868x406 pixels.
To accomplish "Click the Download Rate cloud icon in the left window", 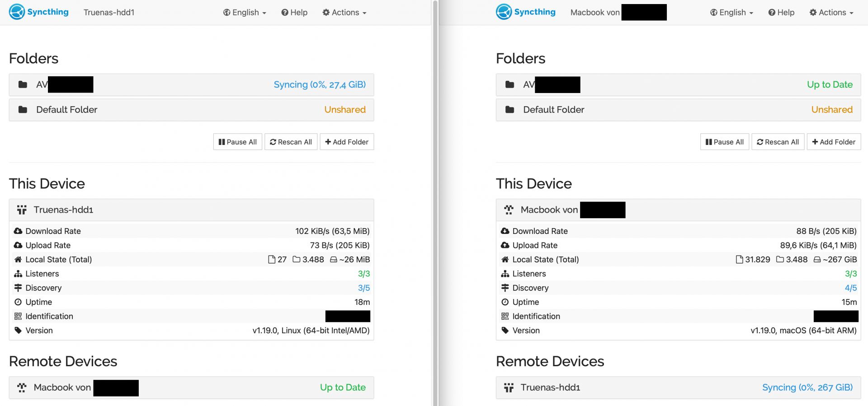I will tap(18, 231).
